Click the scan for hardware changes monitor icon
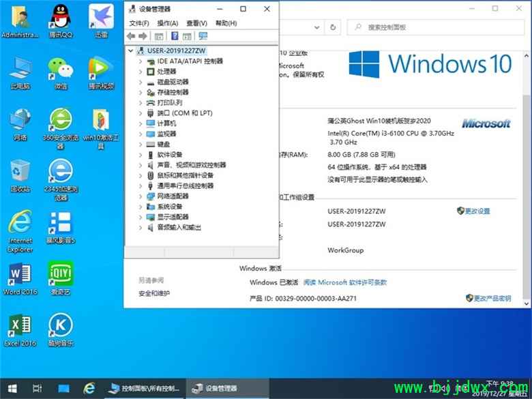The image size is (532, 399). coord(203,36)
